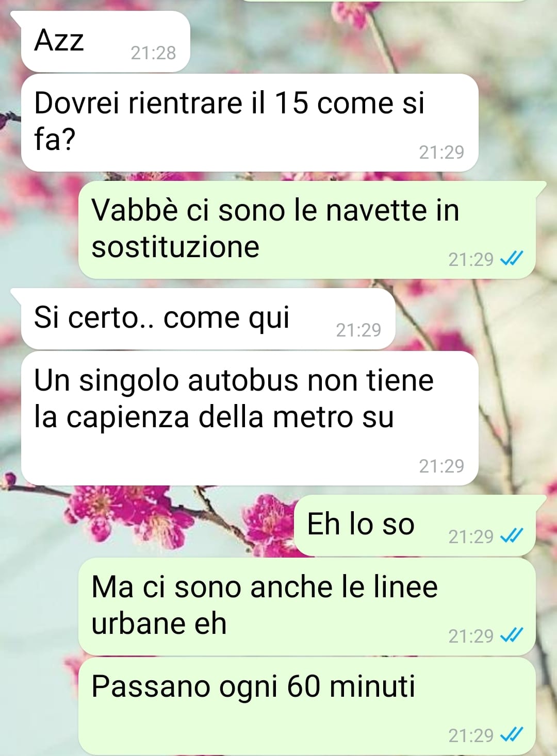Click timestamp on 'Passano ogni 60 minuti'
This screenshot has height=756, width=557.
[x=471, y=735]
